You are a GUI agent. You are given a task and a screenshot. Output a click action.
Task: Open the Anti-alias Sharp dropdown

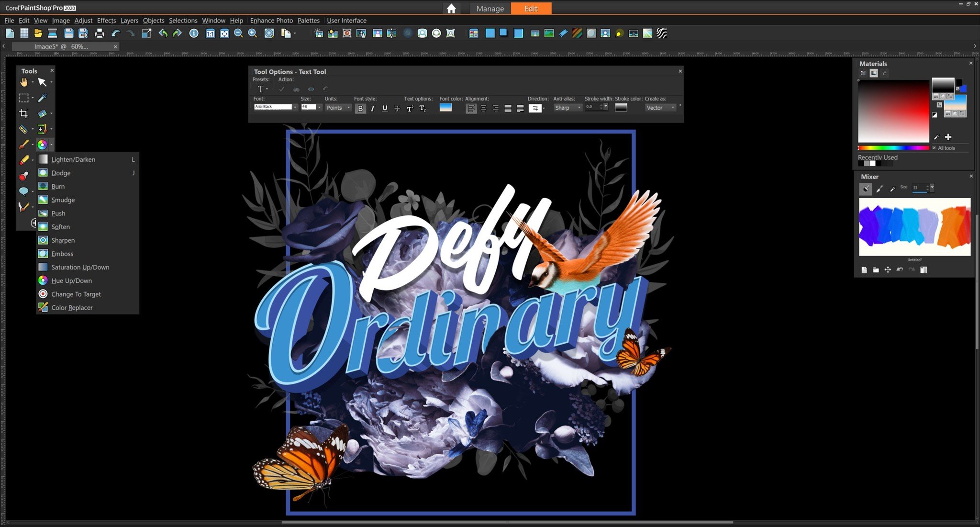(568, 108)
